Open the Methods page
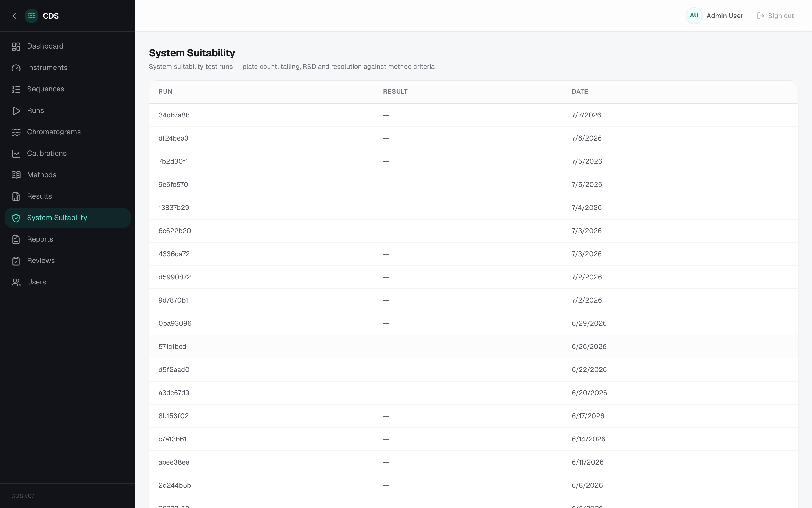The height and width of the screenshot is (508, 812). (x=67, y=175)
